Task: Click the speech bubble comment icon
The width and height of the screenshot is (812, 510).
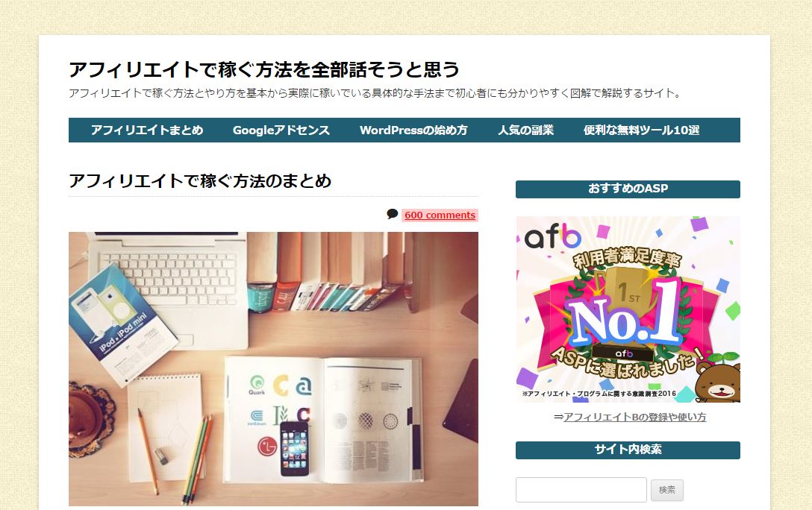Action: click(393, 214)
